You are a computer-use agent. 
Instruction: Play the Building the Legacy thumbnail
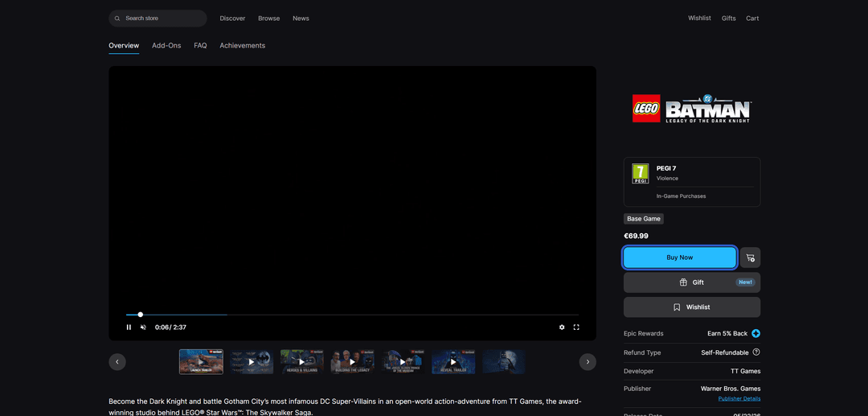[x=353, y=362]
